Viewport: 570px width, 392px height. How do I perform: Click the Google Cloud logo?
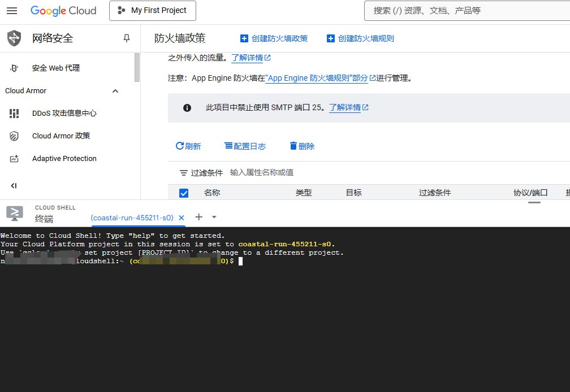tap(63, 11)
